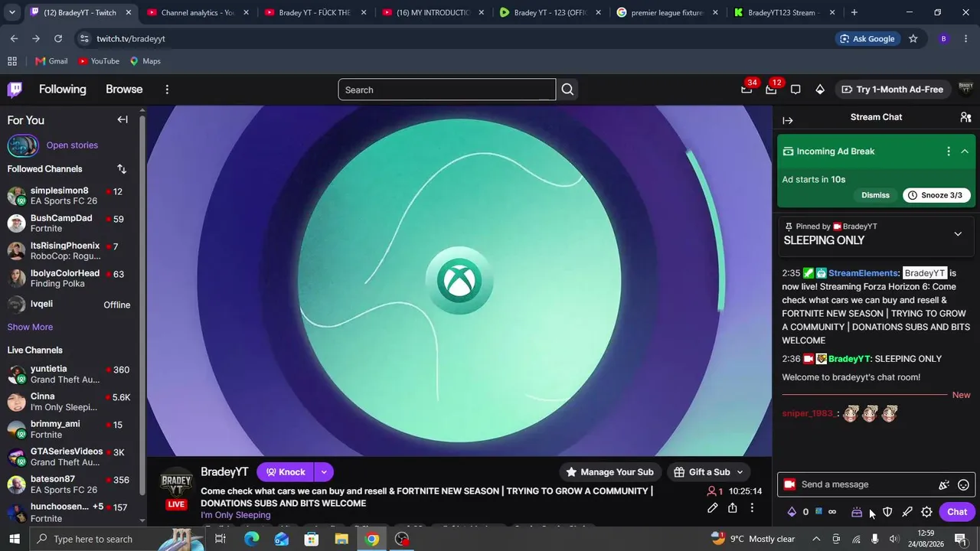The width and height of the screenshot is (980, 551).
Task: Open the rewards chest icon below chat
Action: [857, 512]
